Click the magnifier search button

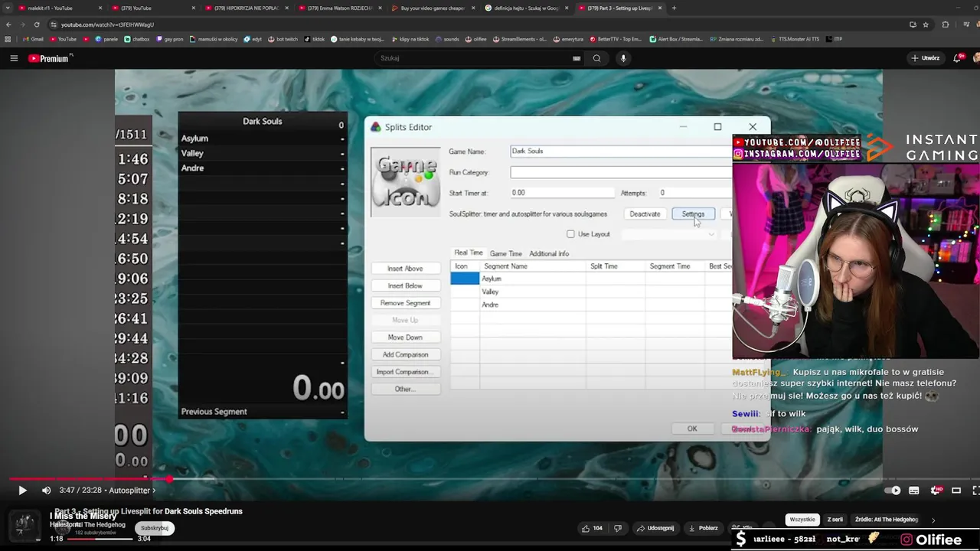(597, 58)
